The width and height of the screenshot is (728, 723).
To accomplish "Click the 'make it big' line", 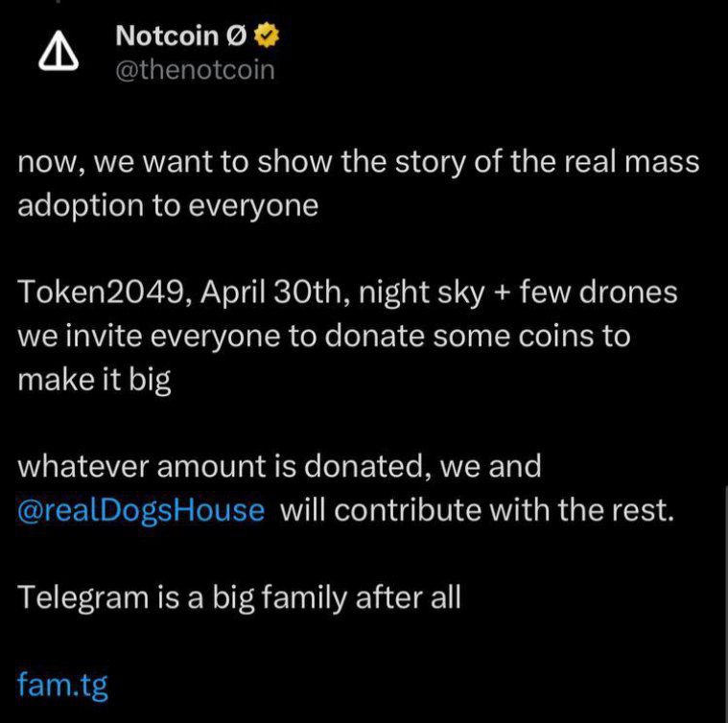I will pos(94,380).
